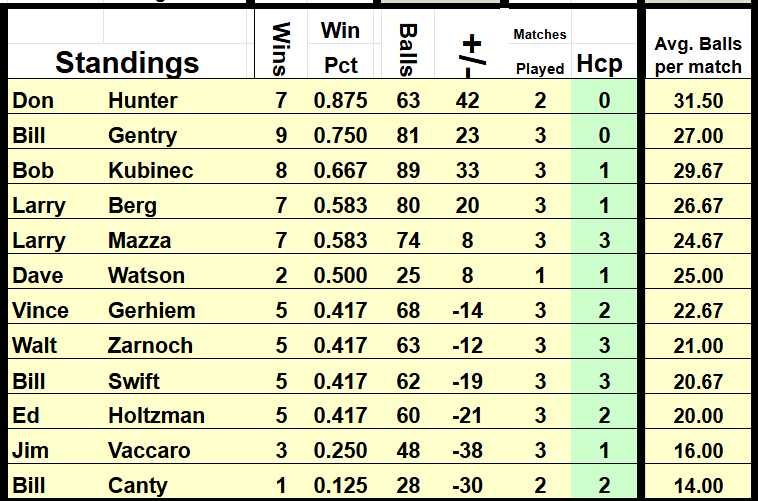The width and height of the screenshot is (758, 501).
Task: Click the Standings header cell
Action: (x=127, y=63)
